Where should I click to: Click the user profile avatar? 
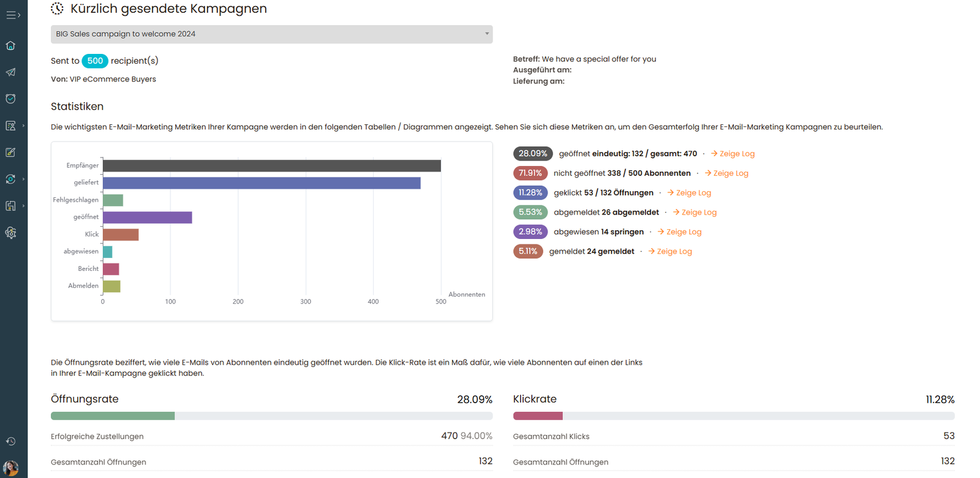[x=10, y=469]
